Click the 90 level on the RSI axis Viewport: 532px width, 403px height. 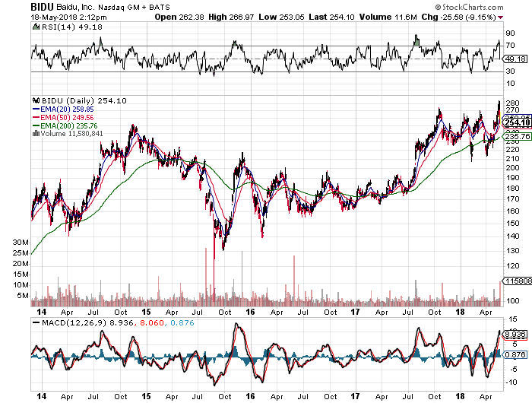[x=510, y=33]
